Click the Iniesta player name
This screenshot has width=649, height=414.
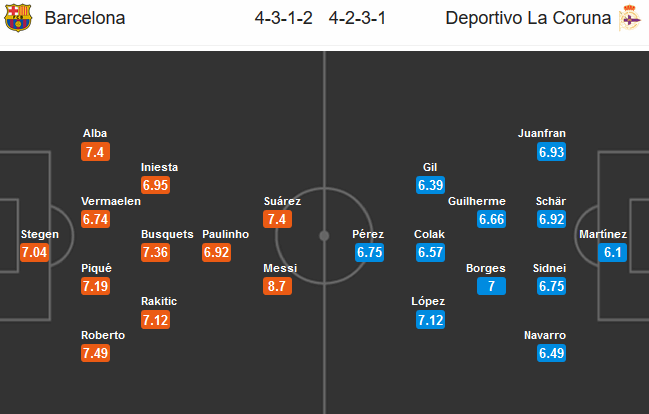pyautogui.click(x=159, y=167)
